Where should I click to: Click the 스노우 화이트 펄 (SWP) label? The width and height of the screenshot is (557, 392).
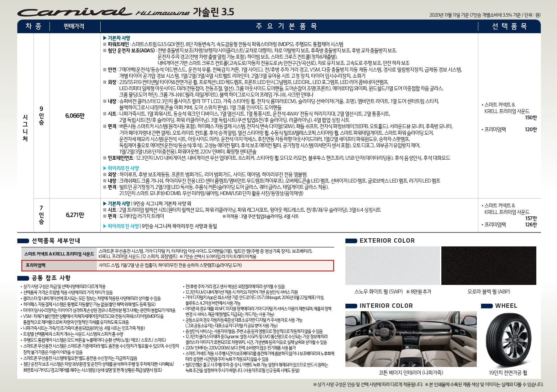379,291
